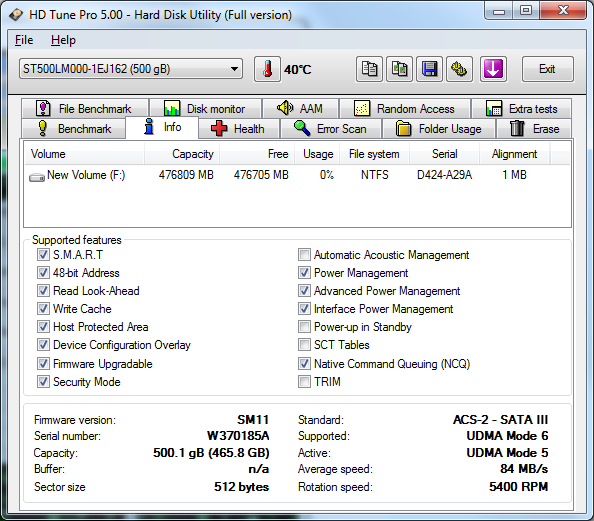Minimize the HD Tune Pro window

pyautogui.click(x=499, y=11)
